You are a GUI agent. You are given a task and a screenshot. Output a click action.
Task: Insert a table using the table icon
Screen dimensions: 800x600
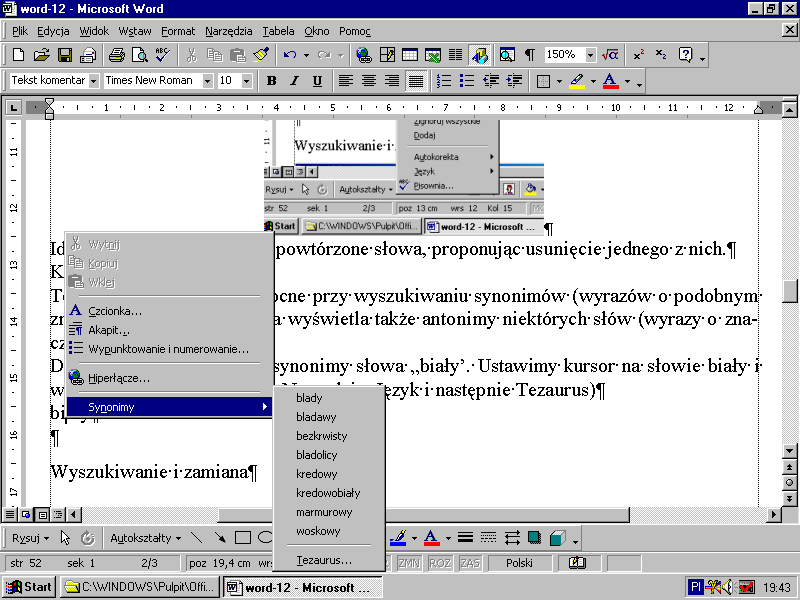[x=410, y=55]
